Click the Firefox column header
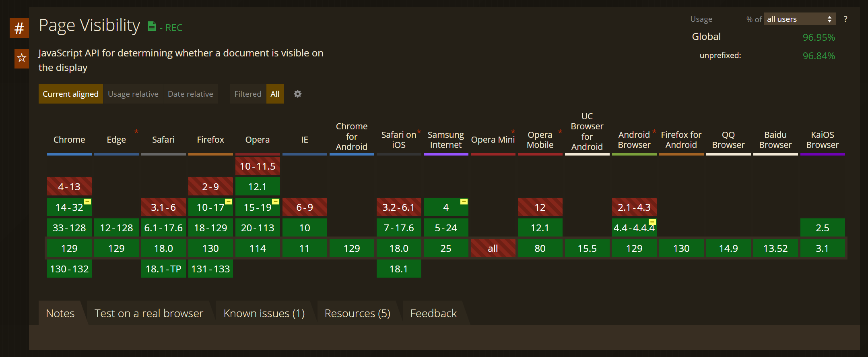868x357 pixels. pos(210,139)
